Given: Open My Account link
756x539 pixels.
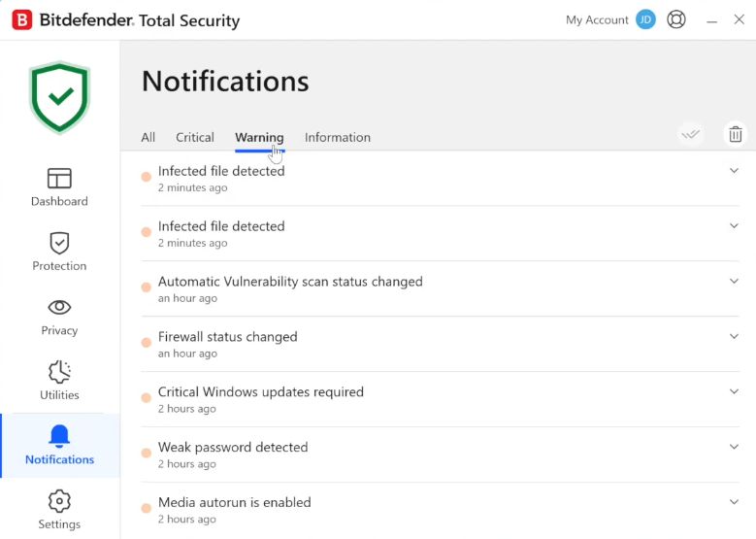Looking at the screenshot, I should tap(597, 19).
